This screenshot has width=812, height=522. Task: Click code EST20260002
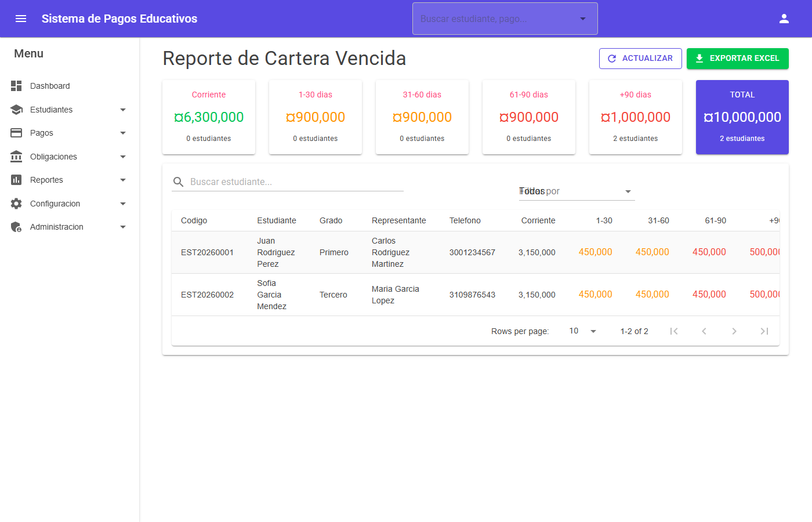coord(207,295)
